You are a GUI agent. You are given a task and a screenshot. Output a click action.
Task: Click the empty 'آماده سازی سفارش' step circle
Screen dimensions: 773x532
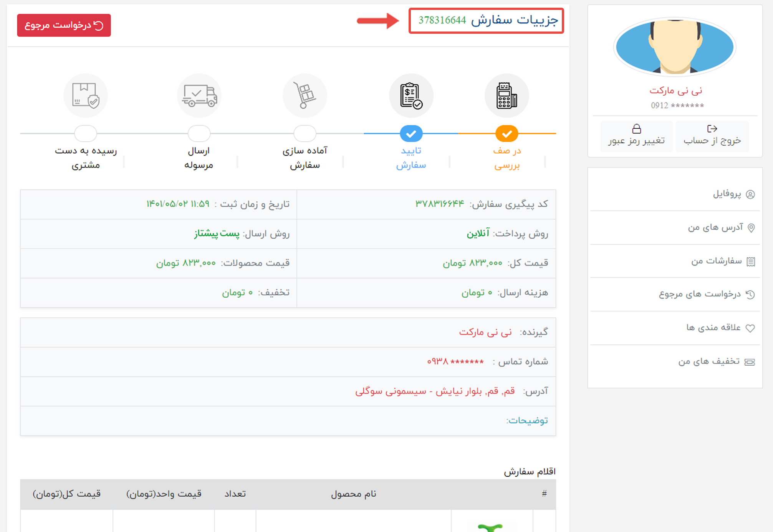305,134
